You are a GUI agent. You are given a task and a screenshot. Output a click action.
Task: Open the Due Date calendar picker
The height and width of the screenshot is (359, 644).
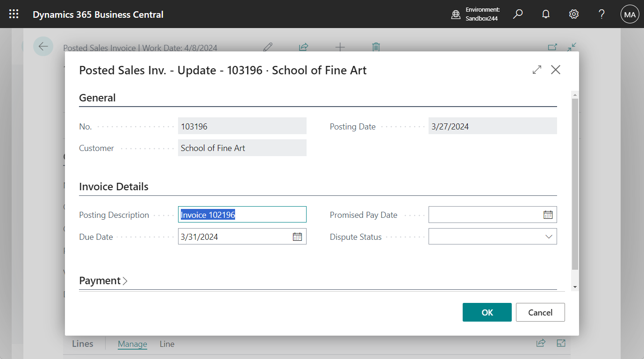pos(297,236)
